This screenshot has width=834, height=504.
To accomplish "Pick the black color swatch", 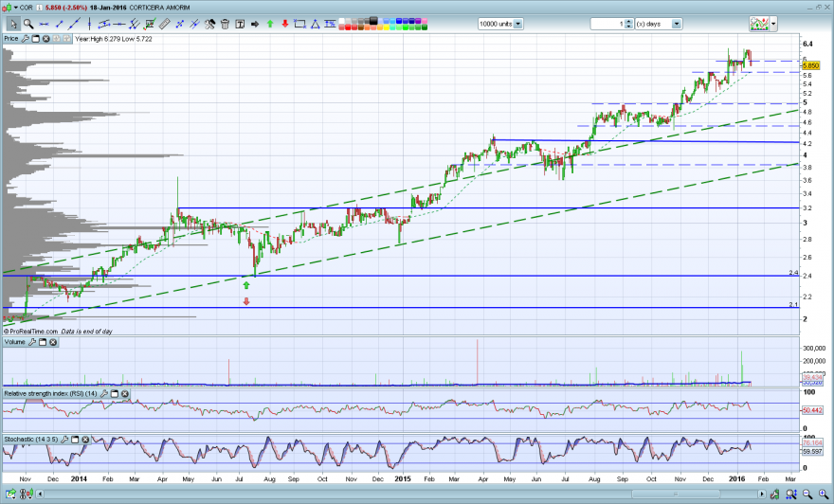I will (x=373, y=21).
